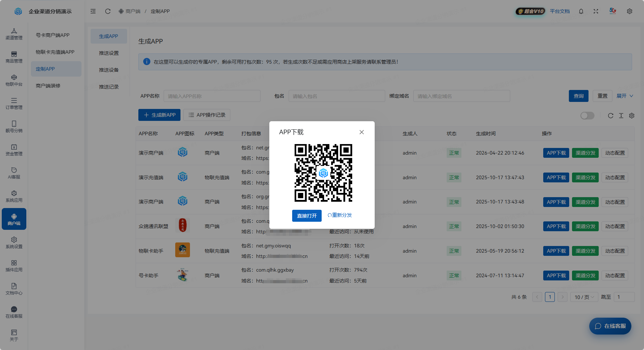The image size is (644, 350).
Task: Open the notifications bell
Action: [x=581, y=11]
